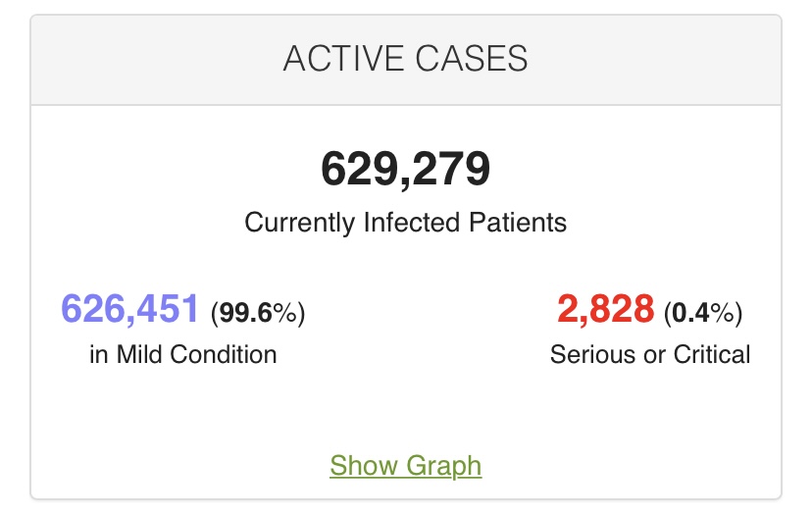Click the in Mild Condition label
The width and height of the screenshot is (812, 515).
pos(182,354)
